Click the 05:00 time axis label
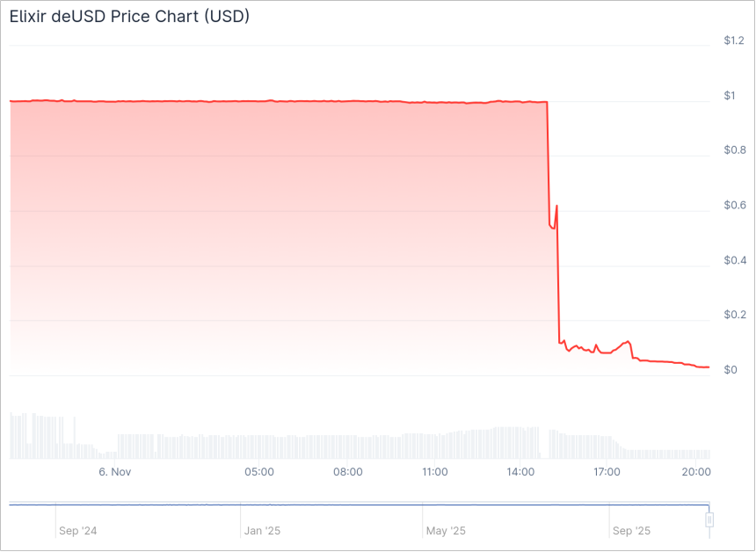 (x=259, y=472)
